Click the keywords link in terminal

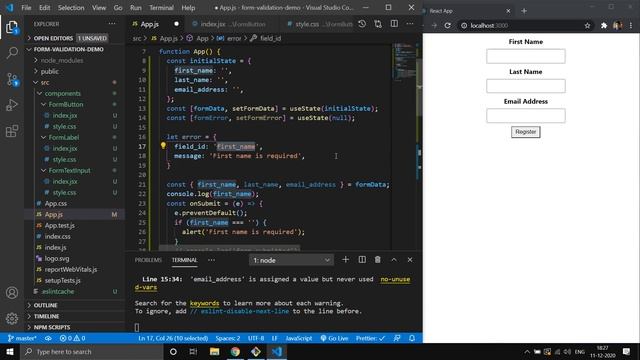pos(204,303)
